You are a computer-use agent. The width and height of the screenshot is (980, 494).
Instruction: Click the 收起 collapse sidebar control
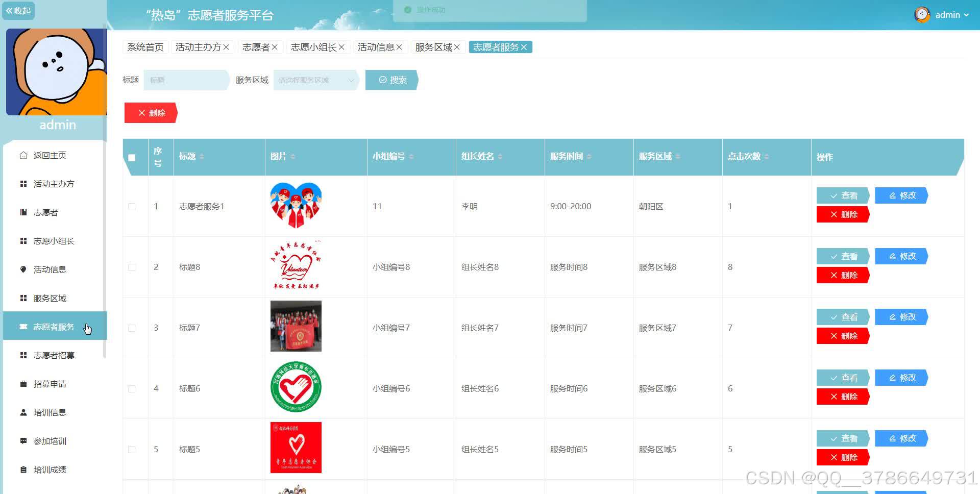tap(18, 10)
